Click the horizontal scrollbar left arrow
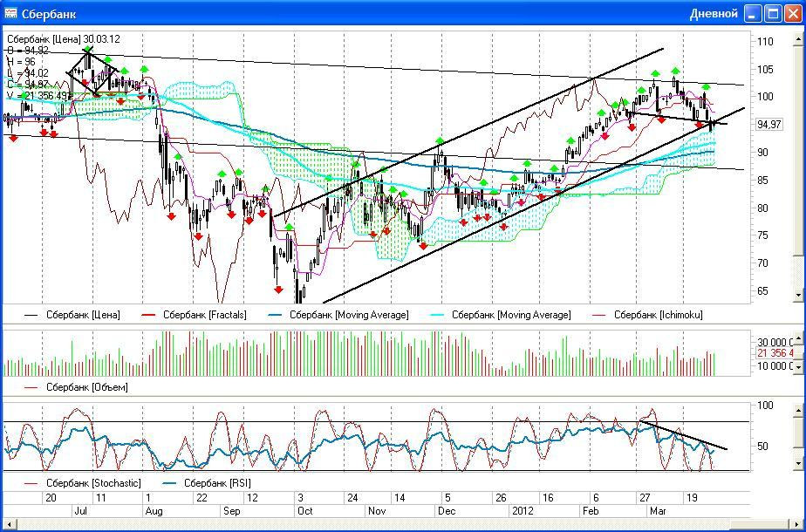Screen dimensions: 806x532 (x=8, y=525)
